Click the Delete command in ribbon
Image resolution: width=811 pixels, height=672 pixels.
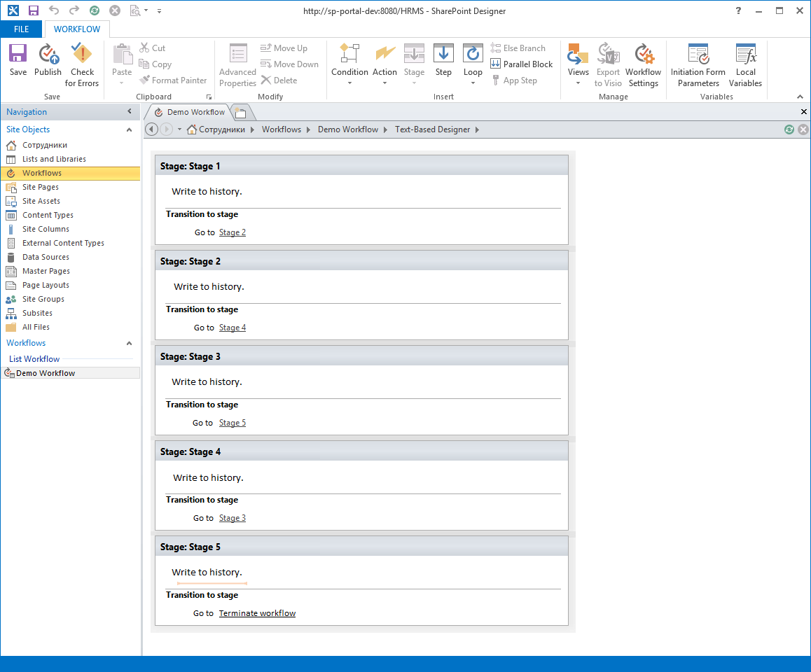[x=279, y=80]
